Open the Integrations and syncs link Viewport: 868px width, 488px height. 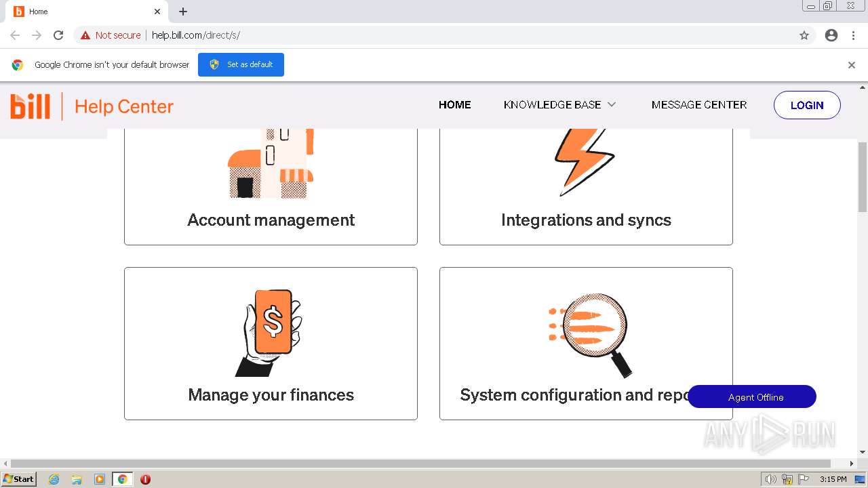(x=586, y=220)
